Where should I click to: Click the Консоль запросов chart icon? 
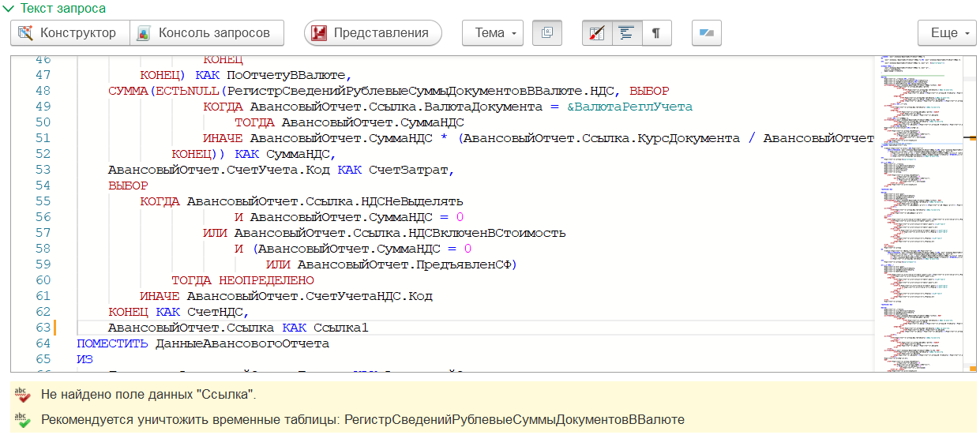[144, 33]
